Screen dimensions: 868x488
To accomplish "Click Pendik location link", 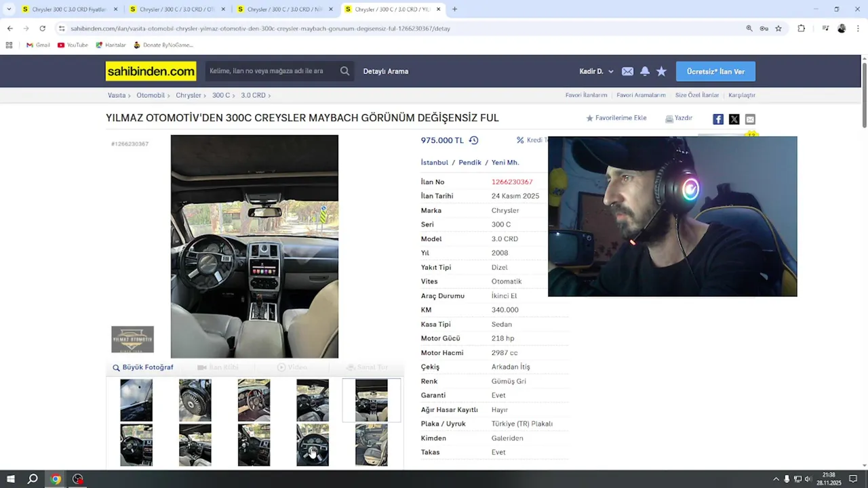I will point(470,163).
